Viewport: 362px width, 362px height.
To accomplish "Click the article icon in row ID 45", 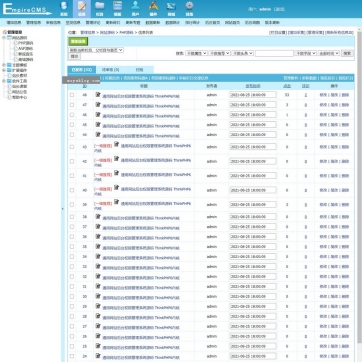I will [x=98, y=125].
